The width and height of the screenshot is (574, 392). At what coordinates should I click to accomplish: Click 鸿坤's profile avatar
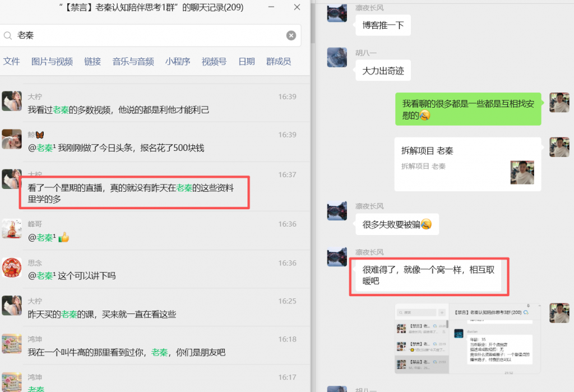[x=12, y=344]
